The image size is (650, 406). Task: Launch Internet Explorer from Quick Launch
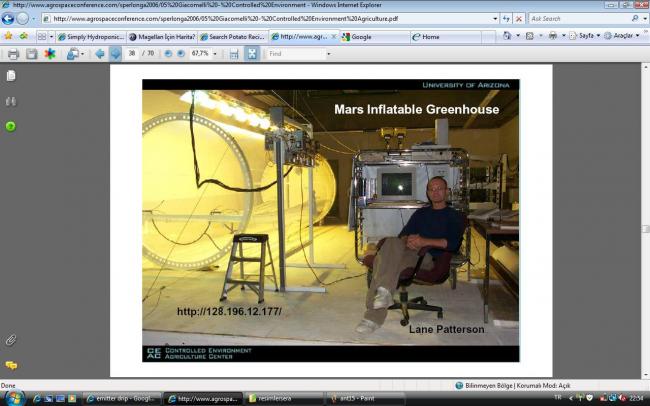click(37, 399)
